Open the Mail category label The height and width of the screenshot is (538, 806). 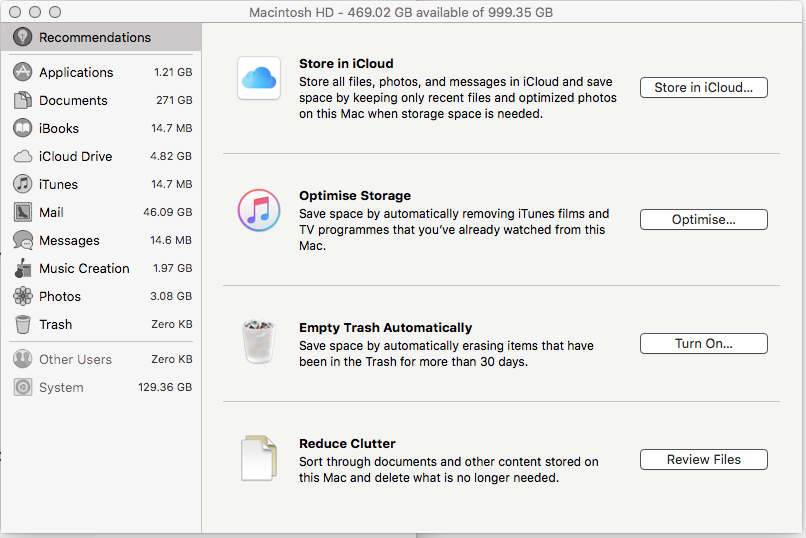tap(51, 212)
